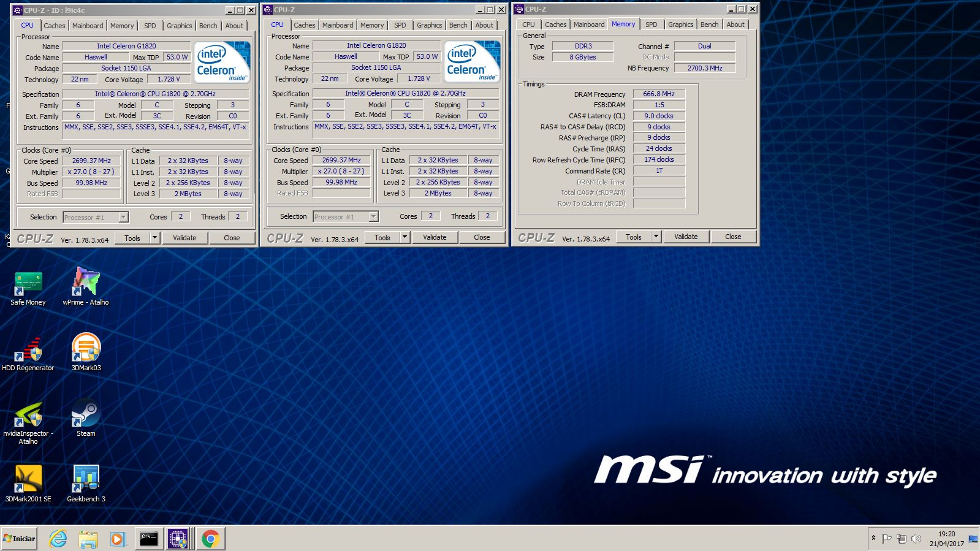
Task: Click the second CPU-Z window title bar icon
Action: click(268, 10)
